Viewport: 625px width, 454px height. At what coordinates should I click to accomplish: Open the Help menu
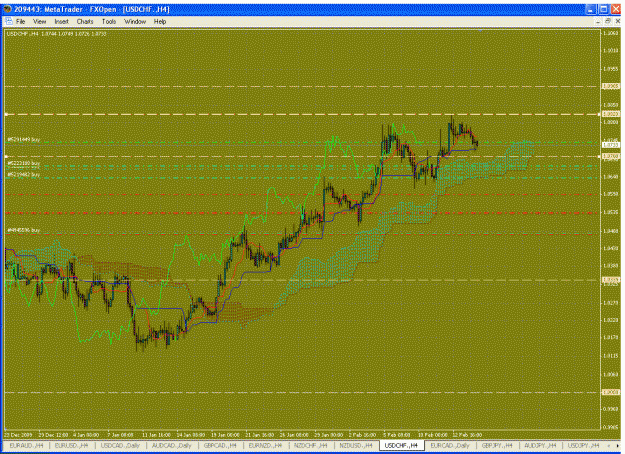click(x=160, y=22)
